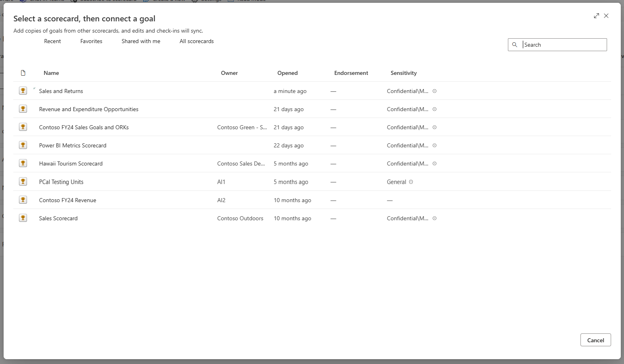Click the trophy icon for Contoso FY24 Revenue
The height and width of the screenshot is (364, 624).
23,200
